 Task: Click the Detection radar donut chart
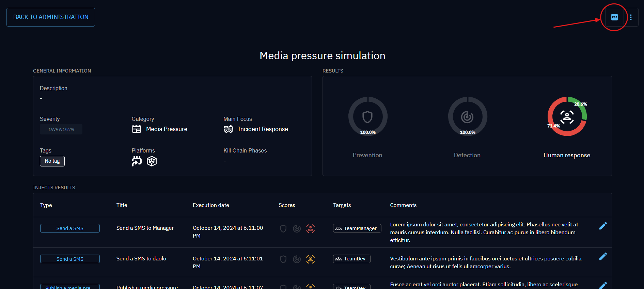(467, 116)
